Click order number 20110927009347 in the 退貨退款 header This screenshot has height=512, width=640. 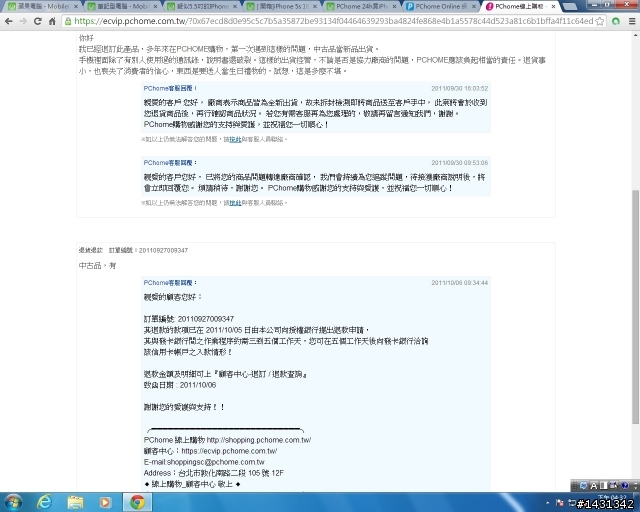[x=163, y=250]
